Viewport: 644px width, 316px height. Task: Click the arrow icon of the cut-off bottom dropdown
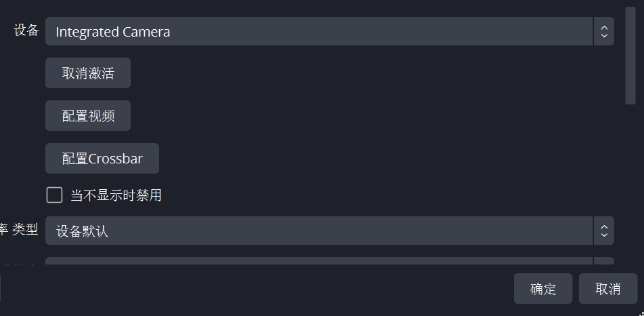pos(603,261)
